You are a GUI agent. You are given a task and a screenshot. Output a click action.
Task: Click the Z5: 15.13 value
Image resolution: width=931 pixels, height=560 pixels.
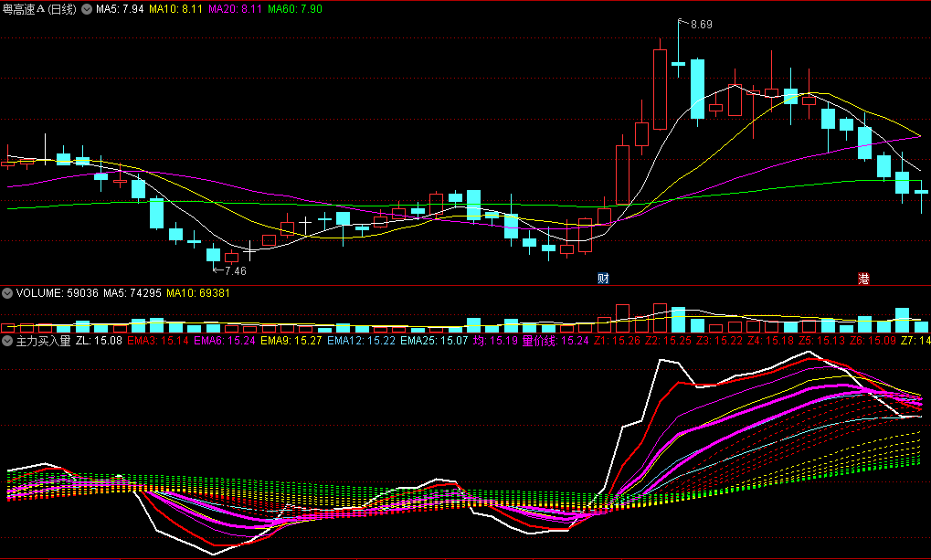pos(821,341)
